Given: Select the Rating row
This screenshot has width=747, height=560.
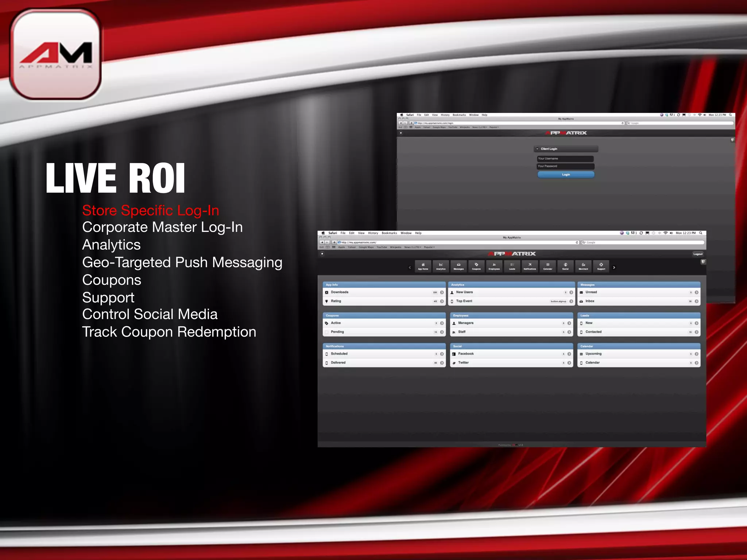Looking at the screenshot, I should point(384,301).
